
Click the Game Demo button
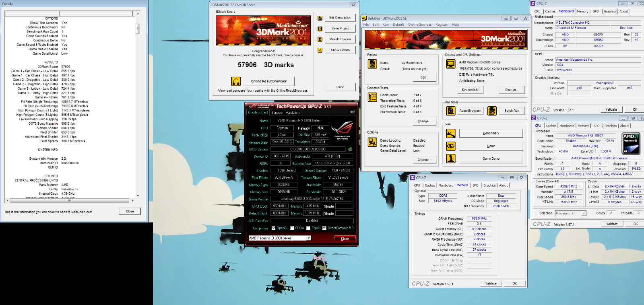(491, 159)
